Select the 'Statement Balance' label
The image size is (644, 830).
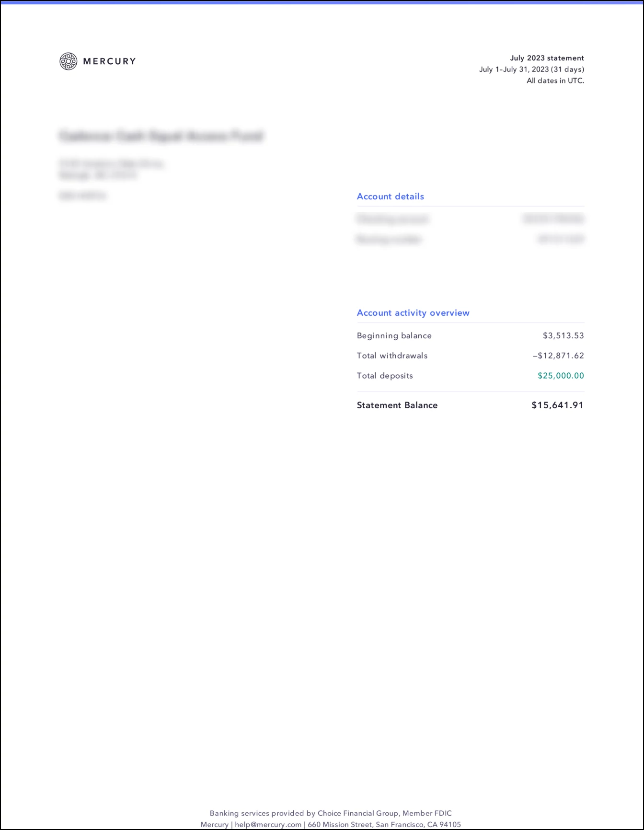[x=397, y=405]
